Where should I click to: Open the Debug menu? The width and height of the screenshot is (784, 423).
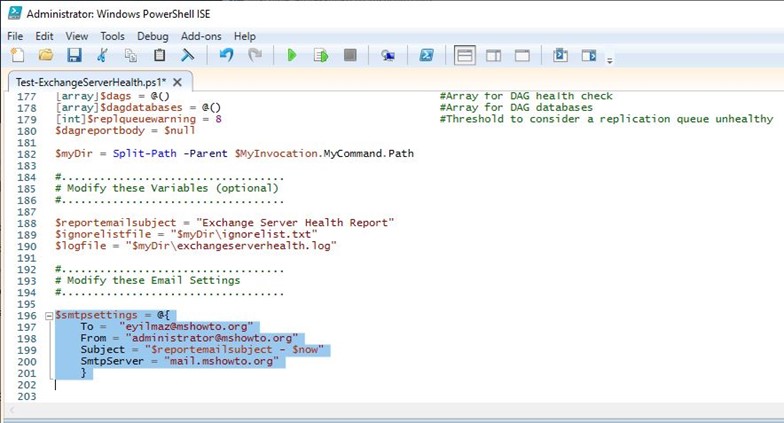point(152,36)
